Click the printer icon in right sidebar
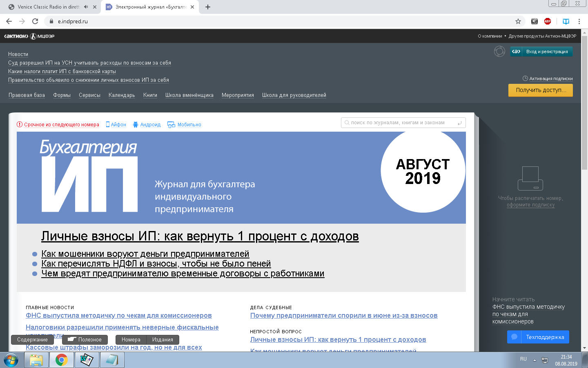This screenshot has width=588, height=368. point(530,178)
